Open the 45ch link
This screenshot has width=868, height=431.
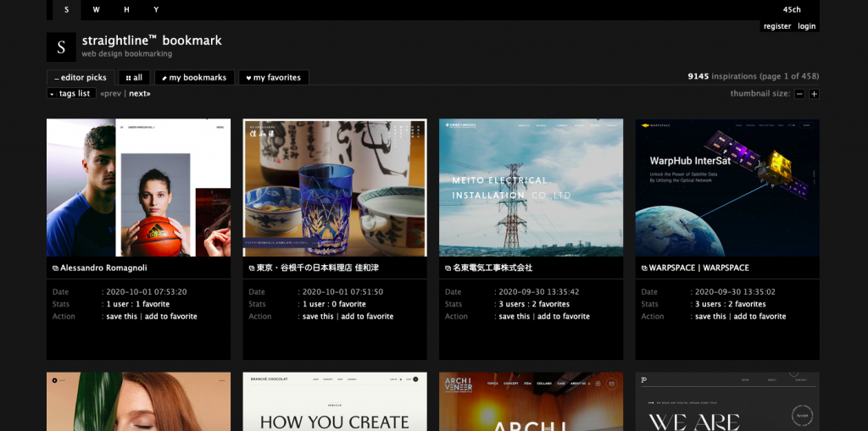click(x=792, y=9)
